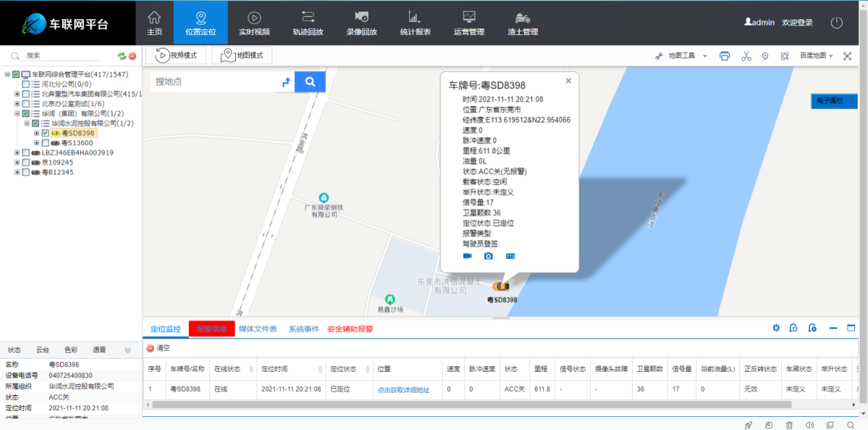Open the 实时视频 live video navigation item

coord(254,23)
